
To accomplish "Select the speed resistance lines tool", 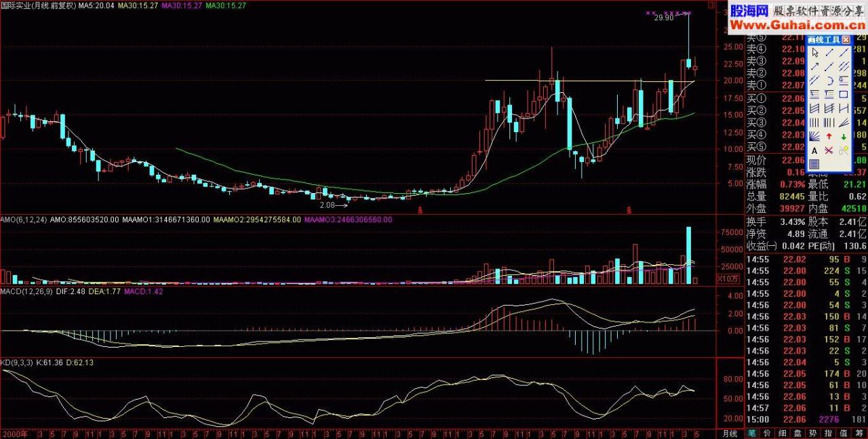I will (844, 122).
